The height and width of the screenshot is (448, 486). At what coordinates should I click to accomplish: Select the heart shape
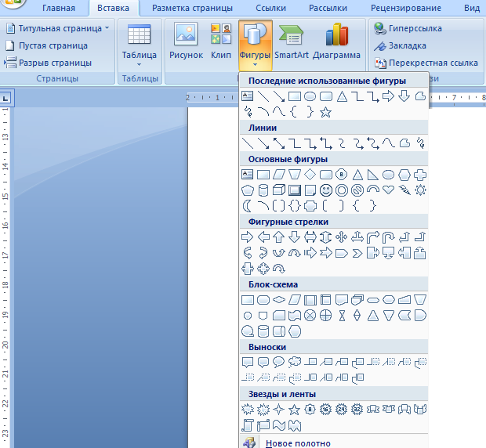pyautogui.click(x=389, y=190)
